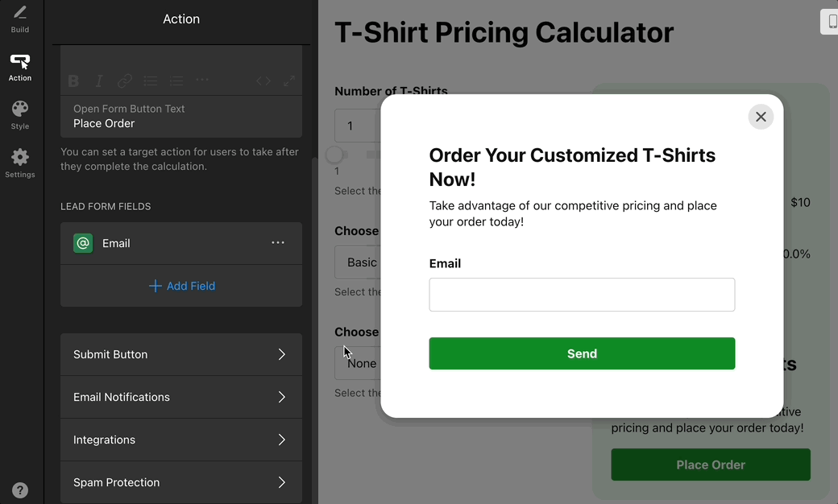Expand the Submit Button section

(181, 354)
